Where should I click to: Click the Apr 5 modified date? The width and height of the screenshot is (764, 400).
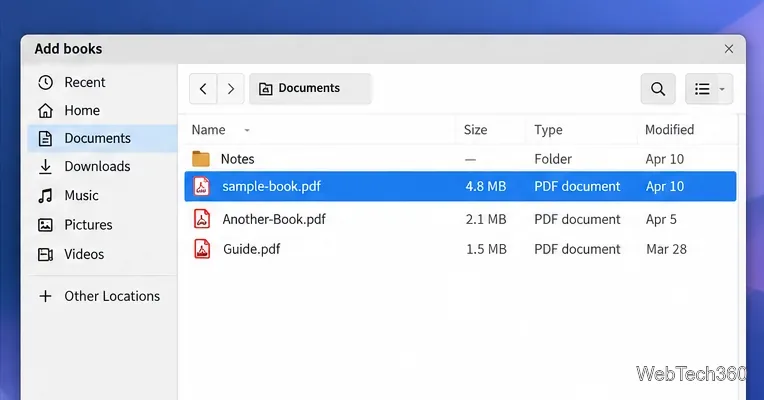[x=661, y=219]
